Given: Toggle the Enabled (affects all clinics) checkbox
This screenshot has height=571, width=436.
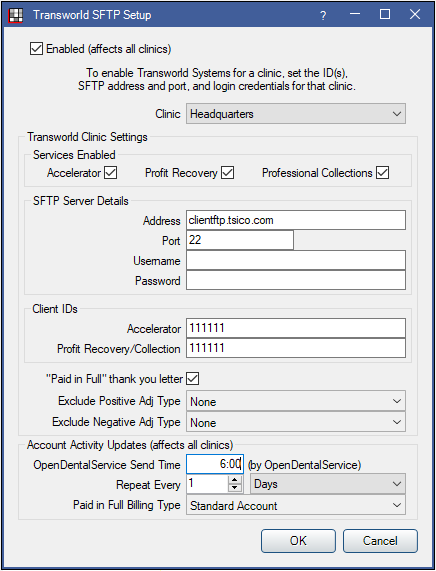Looking at the screenshot, I should coord(36,48).
